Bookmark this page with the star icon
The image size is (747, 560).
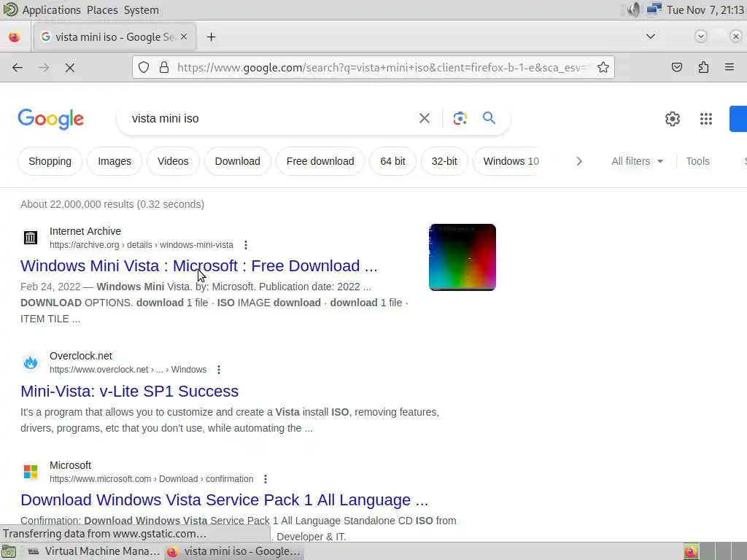pos(603,68)
